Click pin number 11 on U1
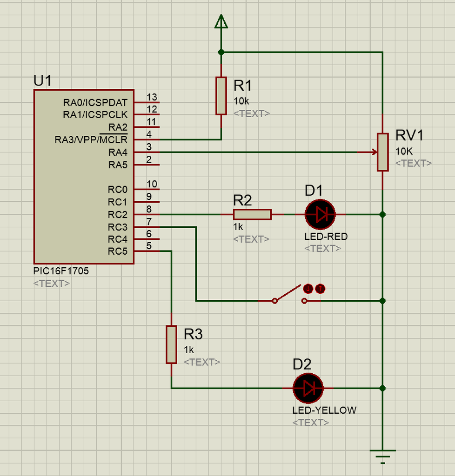Screen dimensions: 455x476 click(151, 122)
